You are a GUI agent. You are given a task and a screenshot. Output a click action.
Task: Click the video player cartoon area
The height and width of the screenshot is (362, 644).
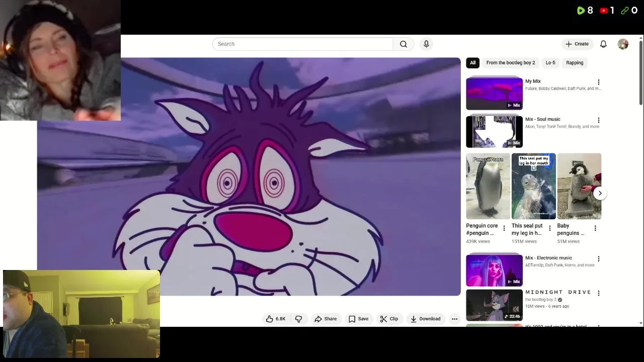249,176
